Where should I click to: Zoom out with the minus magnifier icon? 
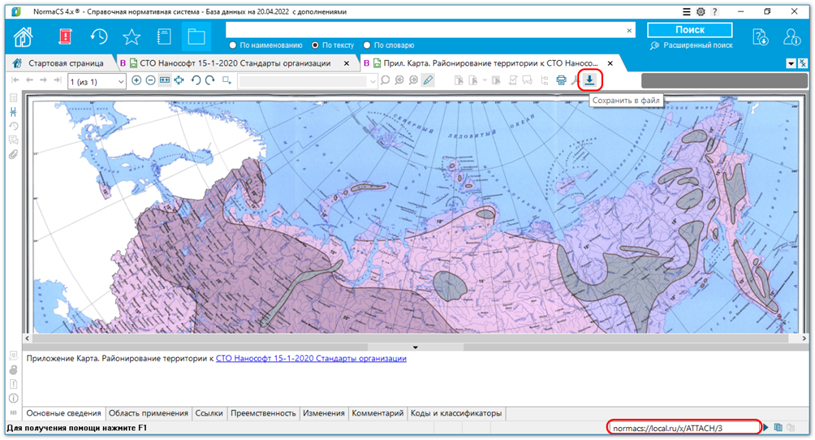click(x=150, y=80)
